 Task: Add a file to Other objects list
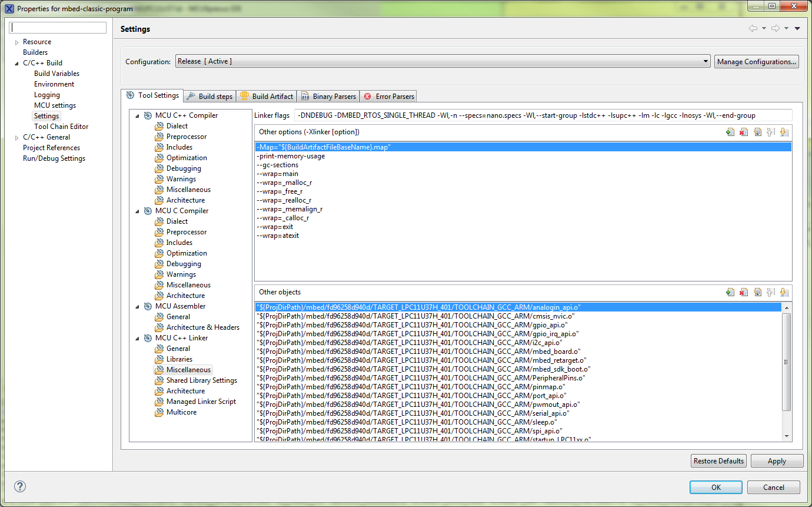coord(730,292)
